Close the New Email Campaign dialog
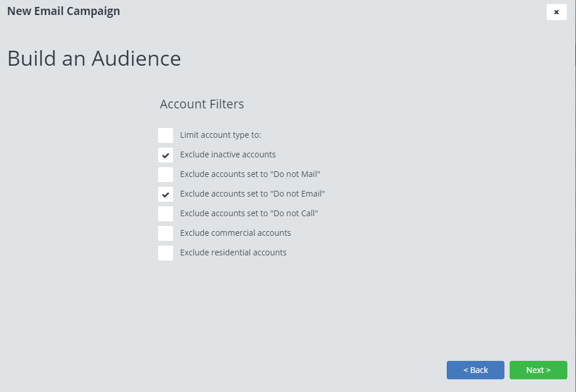576x392 pixels. coord(556,12)
